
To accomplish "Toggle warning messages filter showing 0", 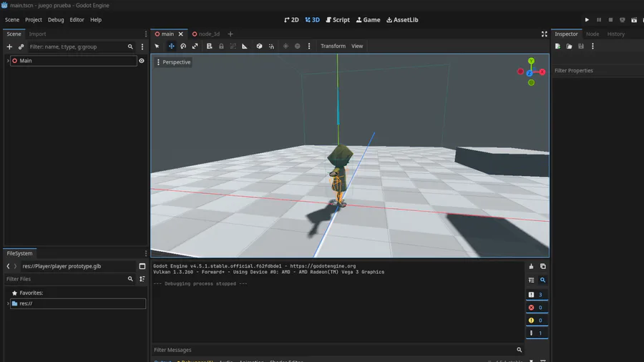I will pyautogui.click(x=537, y=320).
